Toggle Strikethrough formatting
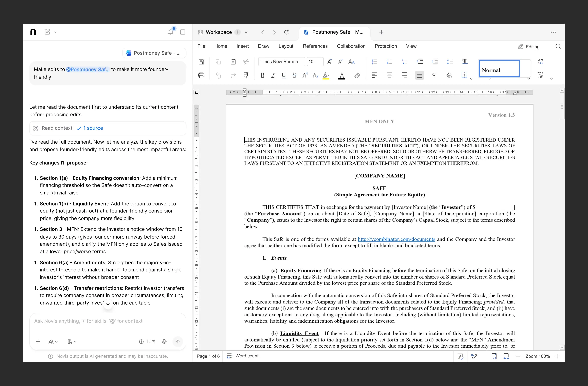The image size is (588, 386). (x=294, y=75)
